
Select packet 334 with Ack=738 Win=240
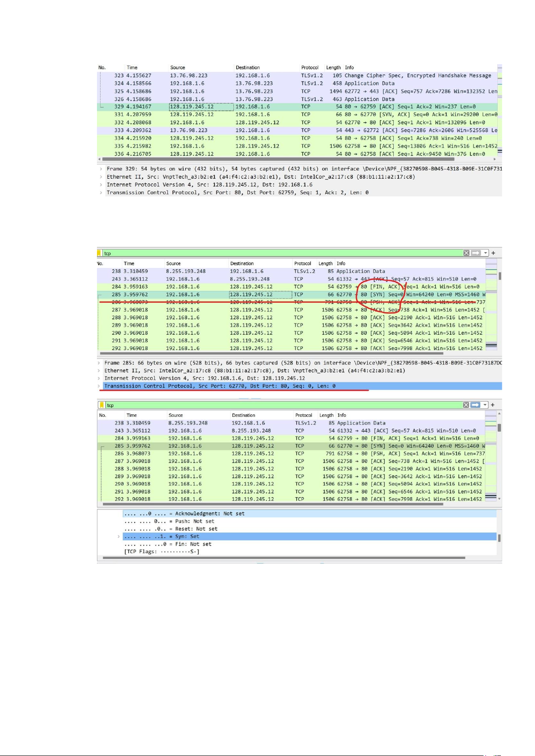click(297, 138)
